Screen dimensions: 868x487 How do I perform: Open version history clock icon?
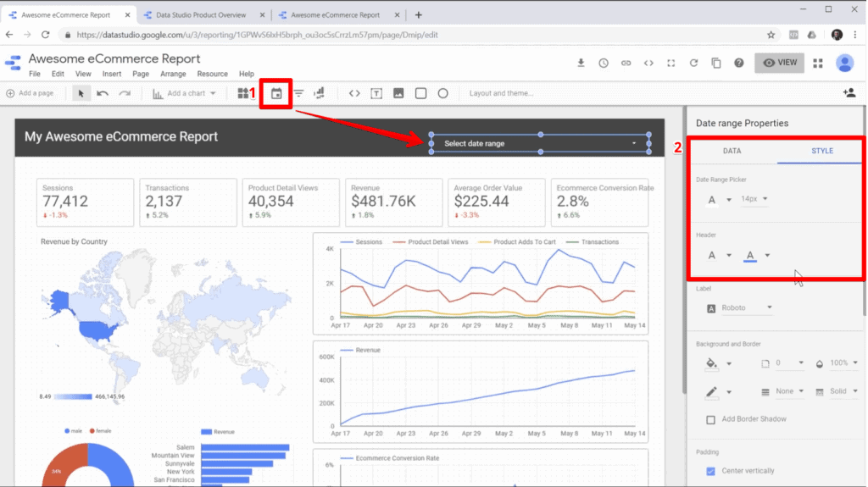click(604, 63)
